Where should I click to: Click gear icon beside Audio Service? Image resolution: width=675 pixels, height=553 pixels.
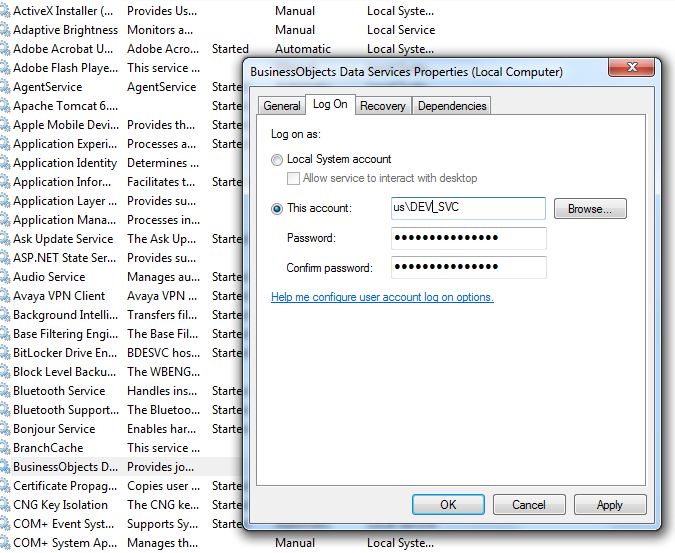pyautogui.click(x=5, y=277)
